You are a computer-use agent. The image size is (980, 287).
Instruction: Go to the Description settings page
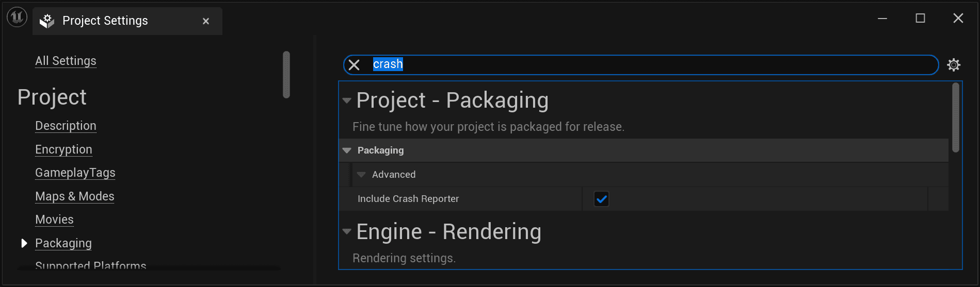click(x=66, y=126)
